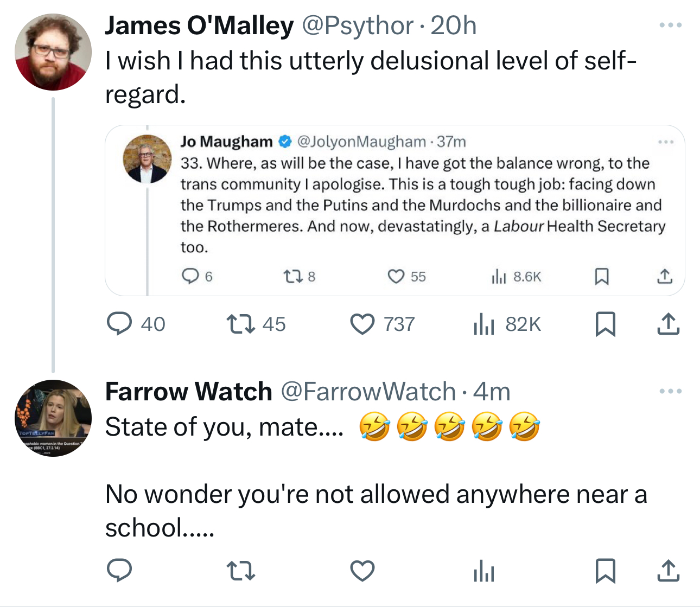
Task: Share Farrow Watch's reply
Action: 668,571
